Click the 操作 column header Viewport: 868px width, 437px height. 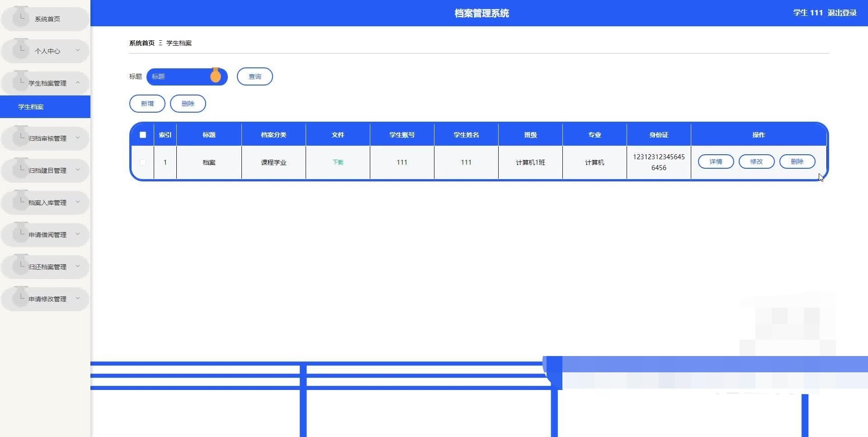759,135
